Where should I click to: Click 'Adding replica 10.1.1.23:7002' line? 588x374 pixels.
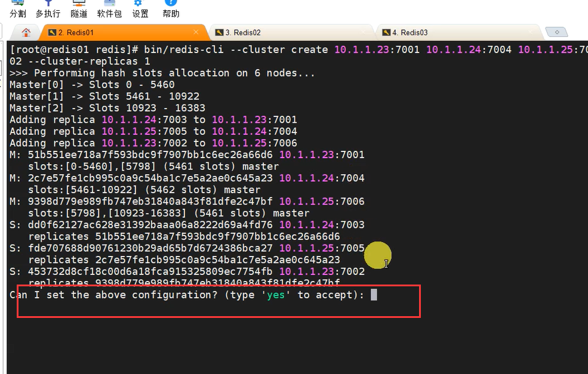[x=153, y=143]
